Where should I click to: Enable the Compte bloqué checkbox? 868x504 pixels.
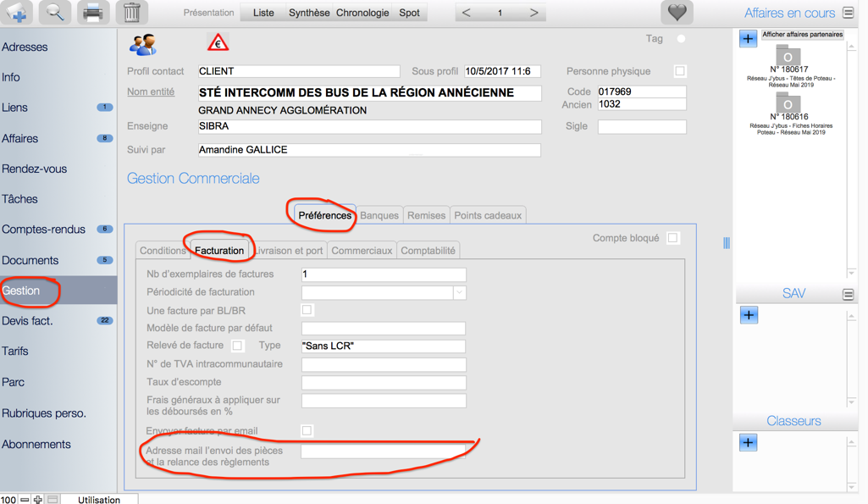tap(673, 238)
